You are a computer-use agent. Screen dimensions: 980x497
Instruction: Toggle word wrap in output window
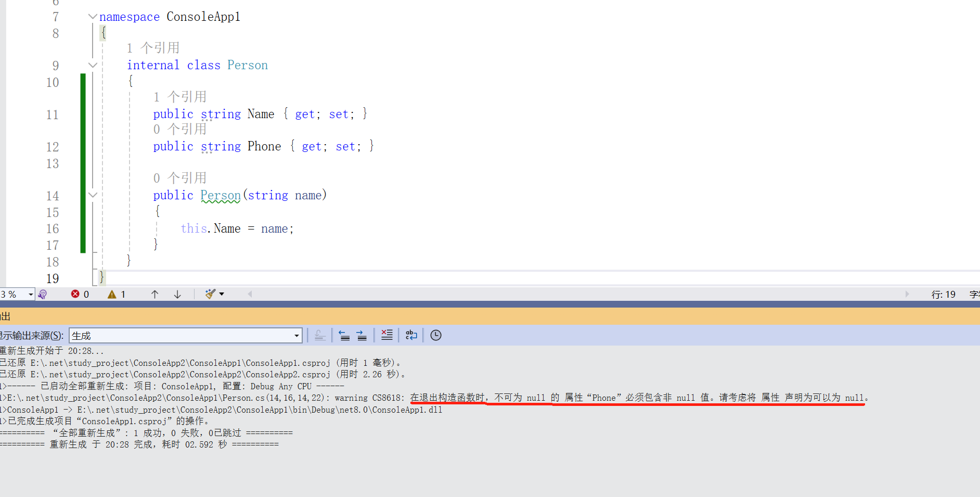pos(411,335)
